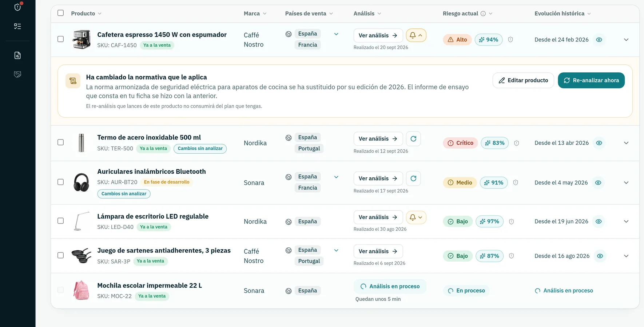
Task: Click the globe icon in Mochila escolar row
Action: 289,291
